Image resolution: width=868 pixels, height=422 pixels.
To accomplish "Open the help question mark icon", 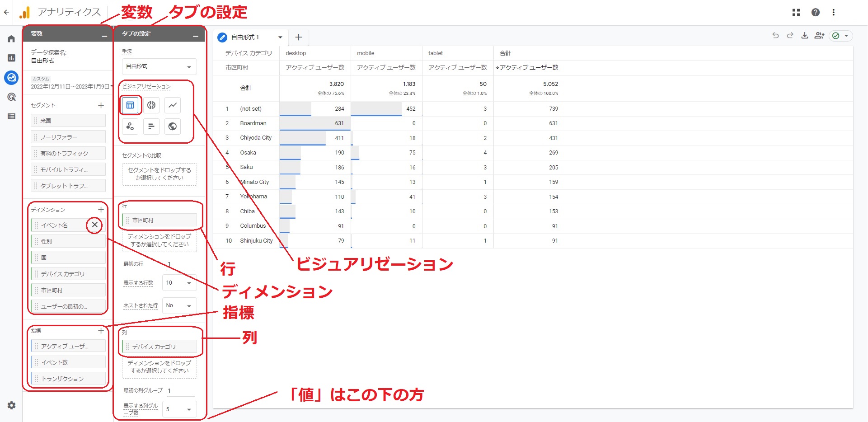I will pos(815,12).
